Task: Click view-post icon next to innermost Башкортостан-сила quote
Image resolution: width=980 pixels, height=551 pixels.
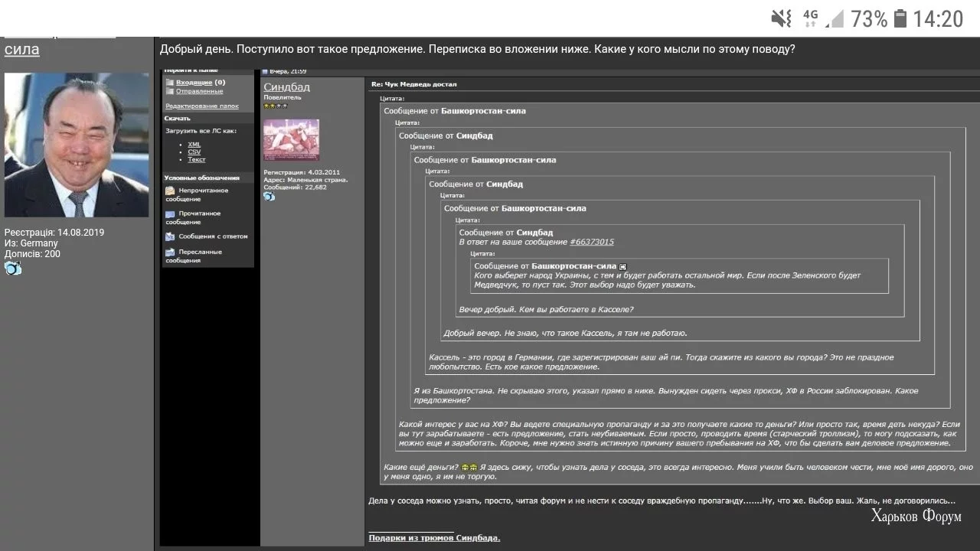Action: (622, 266)
